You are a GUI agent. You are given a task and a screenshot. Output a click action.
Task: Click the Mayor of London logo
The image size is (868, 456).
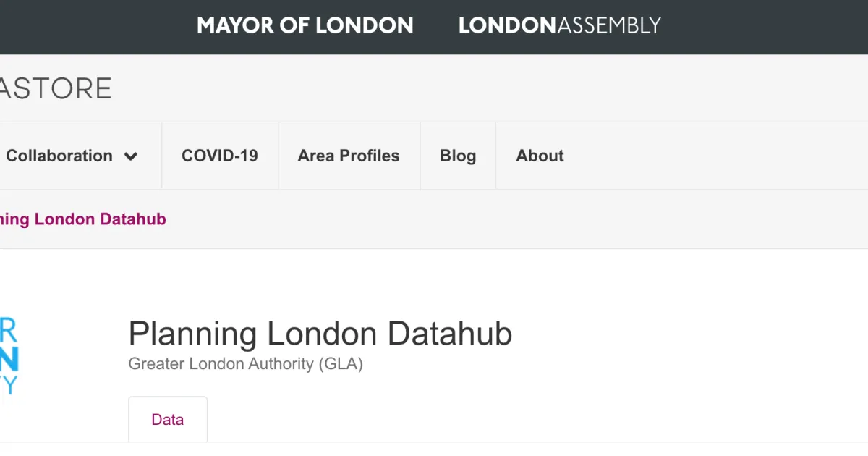click(305, 26)
